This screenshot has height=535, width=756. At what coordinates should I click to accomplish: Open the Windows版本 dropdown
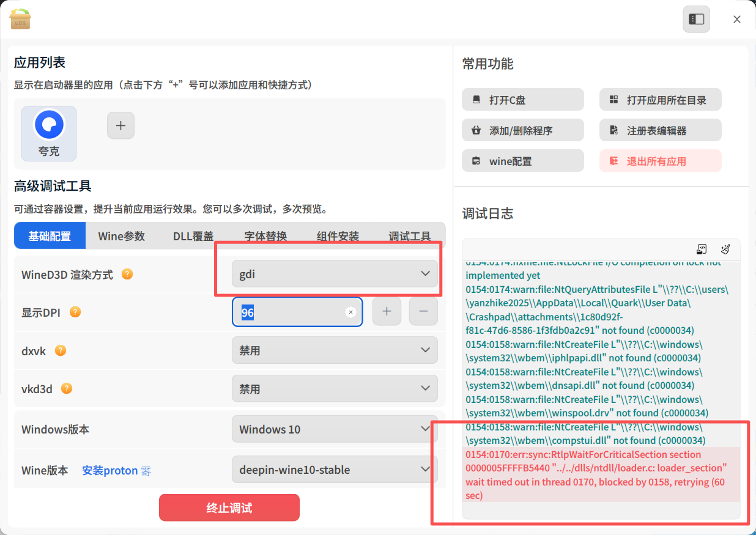[x=335, y=429]
